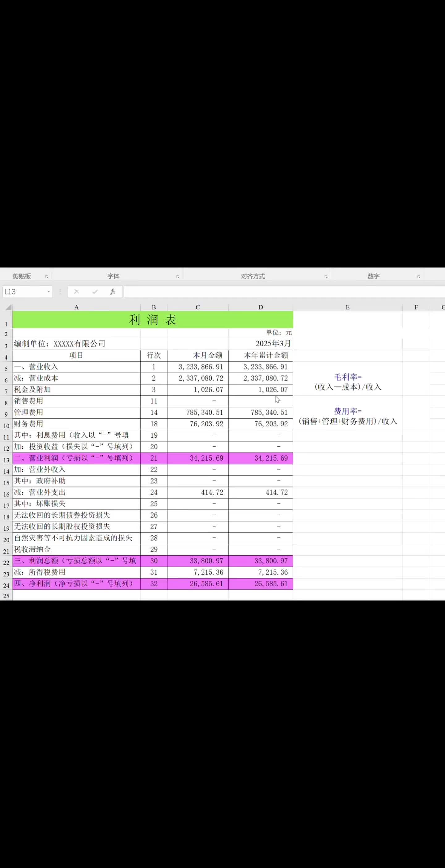The width and height of the screenshot is (445, 868).
Task: Click the 三、利润总额 highlighted cell
Action: (77, 561)
